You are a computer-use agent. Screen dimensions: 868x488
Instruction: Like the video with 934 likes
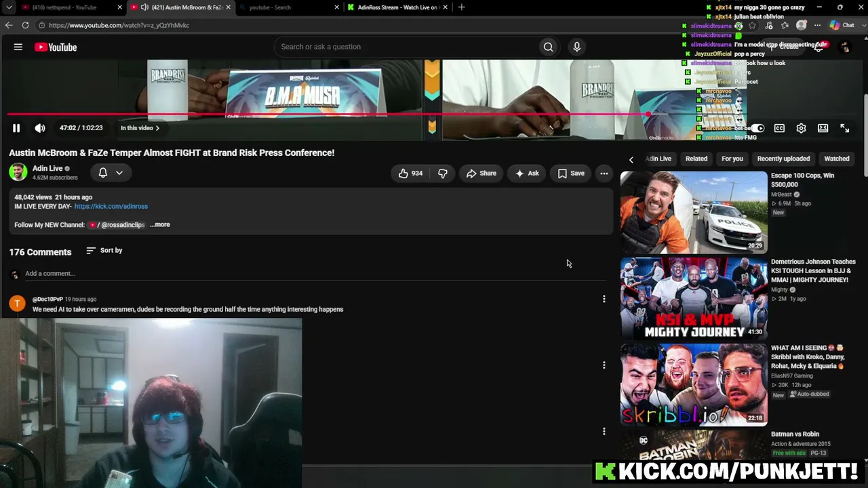(410, 174)
